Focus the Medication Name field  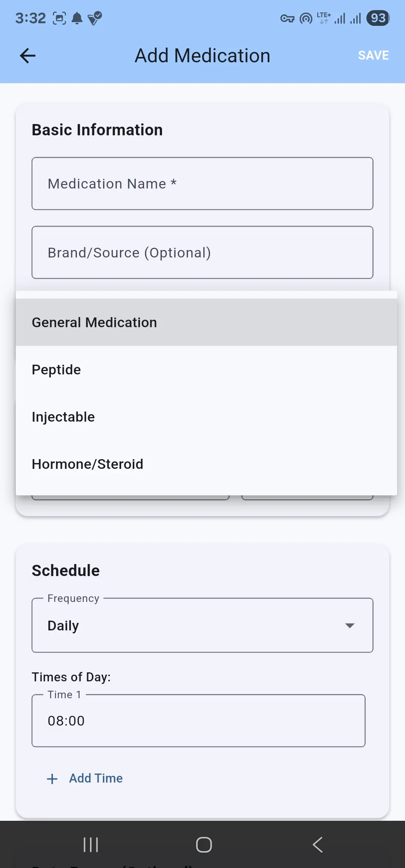tap(202, 184)
